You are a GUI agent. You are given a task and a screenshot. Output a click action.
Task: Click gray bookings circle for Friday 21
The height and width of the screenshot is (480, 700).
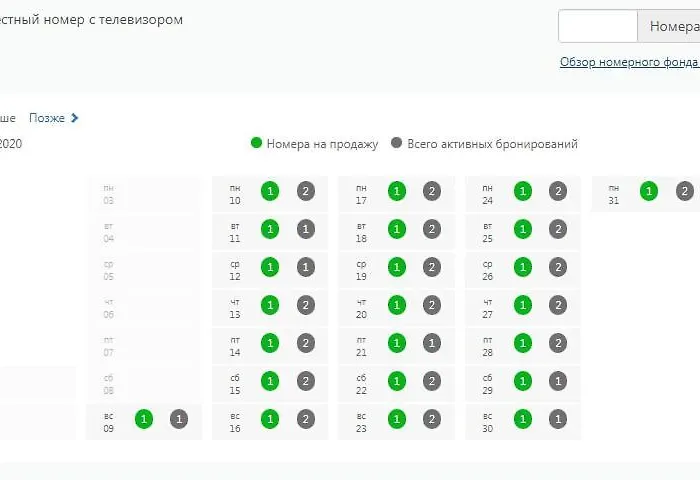[432, 343]
